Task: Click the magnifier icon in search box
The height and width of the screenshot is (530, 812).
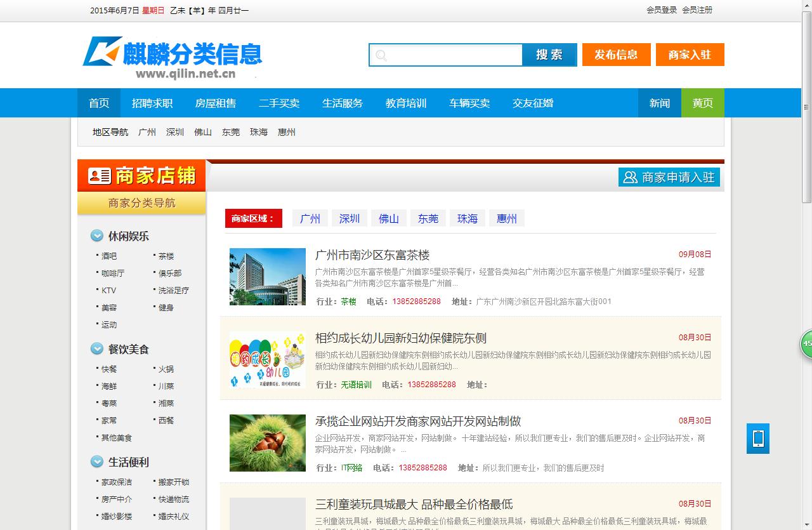Action: click(x=381, y=55)
